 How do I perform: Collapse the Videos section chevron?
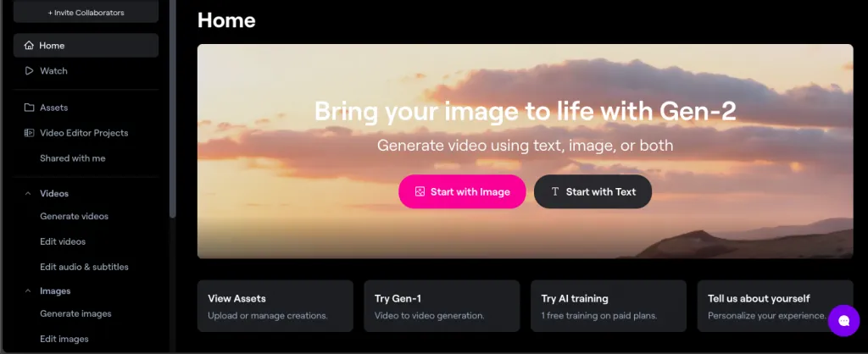point(29,194)
